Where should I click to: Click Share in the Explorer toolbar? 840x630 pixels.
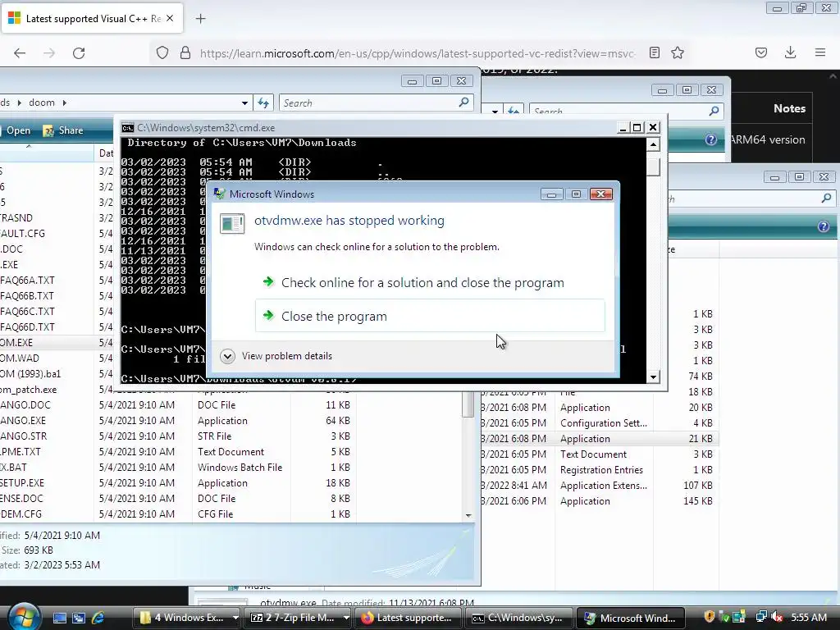coord(64,130)
